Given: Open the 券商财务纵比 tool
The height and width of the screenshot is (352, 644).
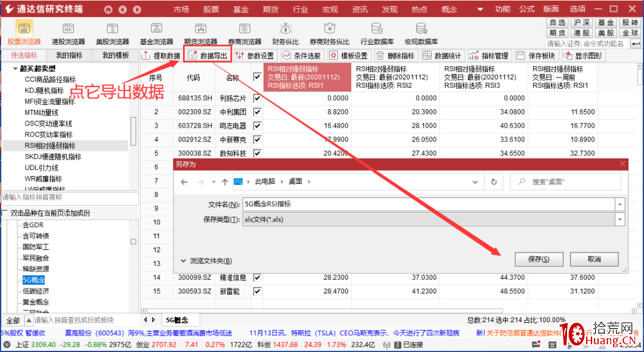Looking at the screenshot, I should (x=329, y=33).
